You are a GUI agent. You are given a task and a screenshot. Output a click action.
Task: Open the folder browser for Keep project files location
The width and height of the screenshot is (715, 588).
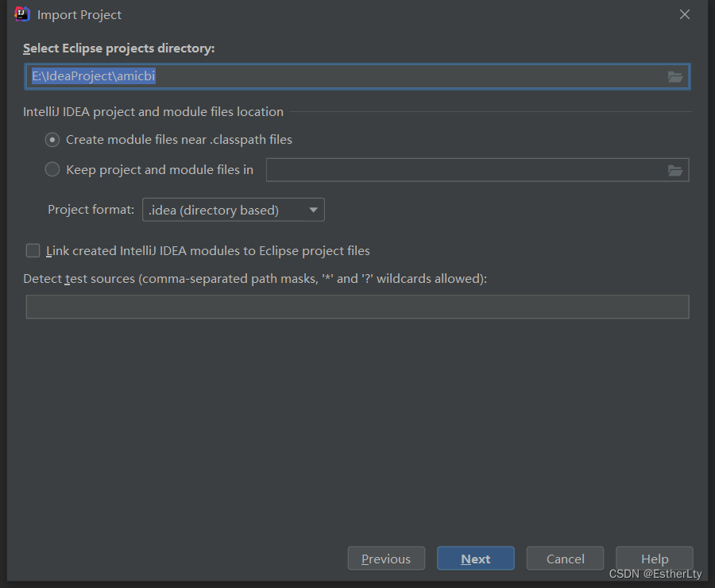674,171
